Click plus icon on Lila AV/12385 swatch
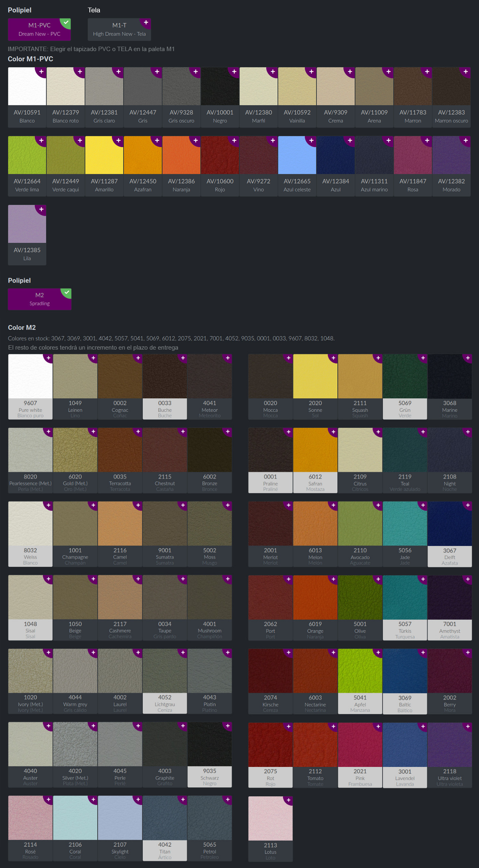This screenshot has height=868, width=479. (42, 210)
